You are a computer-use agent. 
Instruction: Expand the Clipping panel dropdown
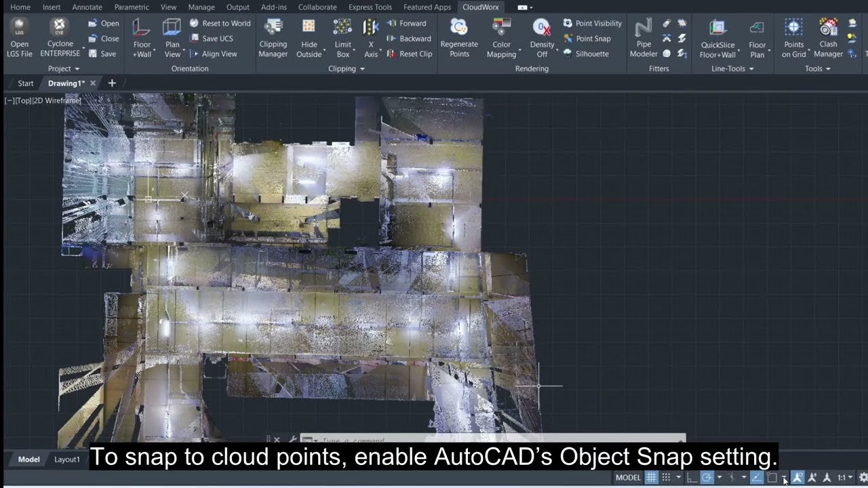[x=362, y=69]
